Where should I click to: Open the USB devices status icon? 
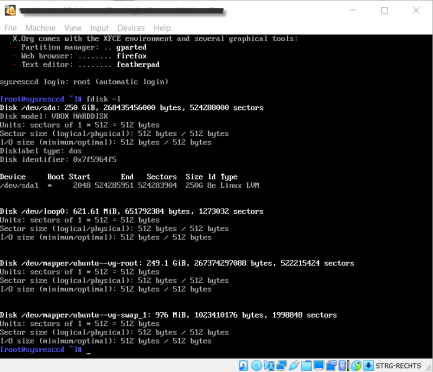pos(294,366)
